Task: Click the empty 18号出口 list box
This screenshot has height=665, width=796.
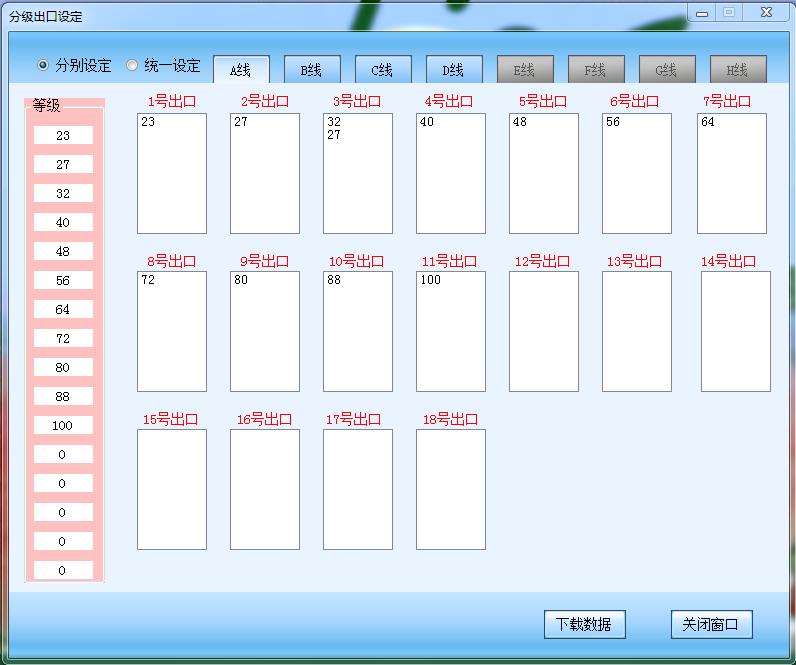Action: (451, 489)
